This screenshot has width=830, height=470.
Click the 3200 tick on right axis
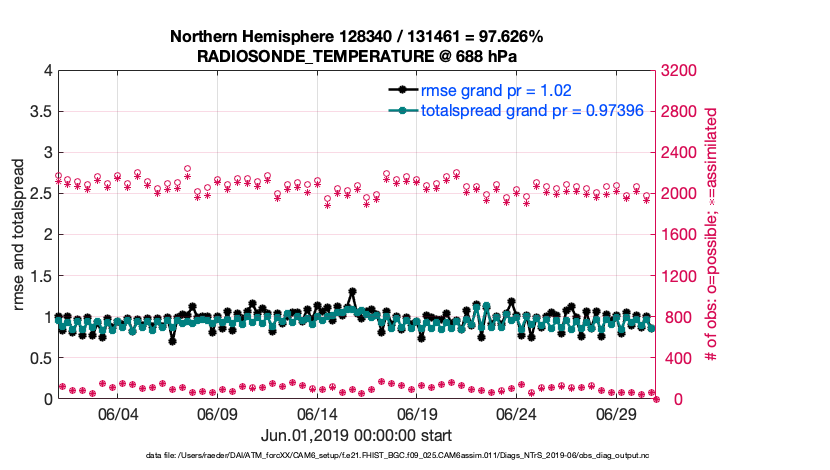tap(681, 71)
